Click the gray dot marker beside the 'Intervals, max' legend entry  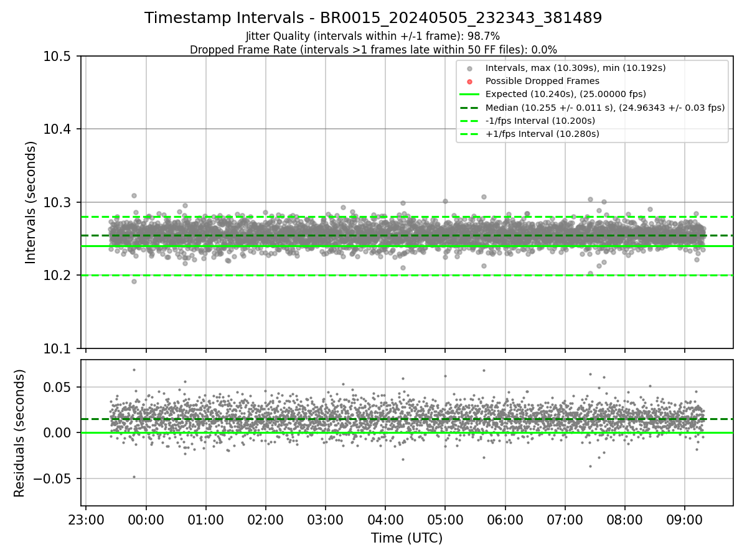coord(470,68)
